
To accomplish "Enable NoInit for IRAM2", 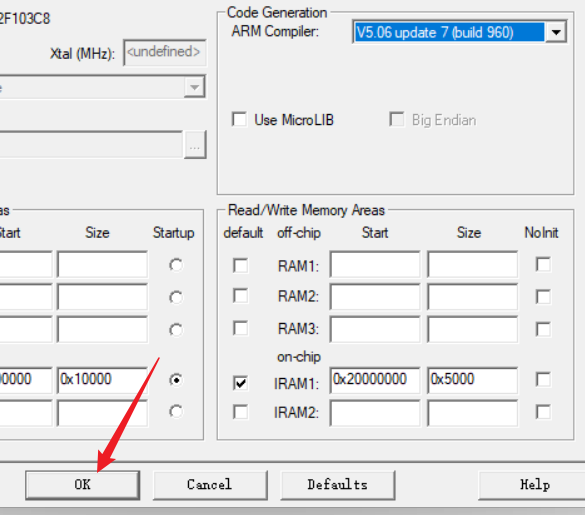I will pyautogui.click(x=543, y=412).
